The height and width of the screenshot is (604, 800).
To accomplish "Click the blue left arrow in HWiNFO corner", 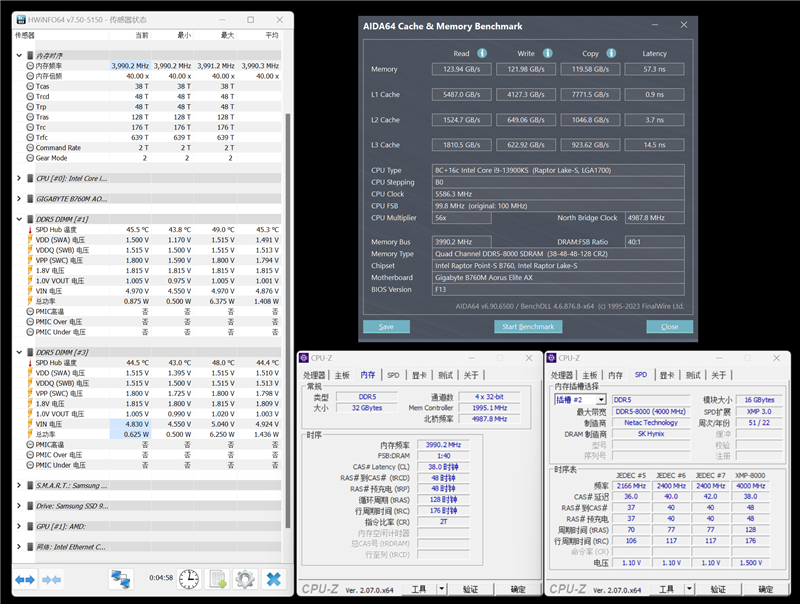I will coord(18,579).
